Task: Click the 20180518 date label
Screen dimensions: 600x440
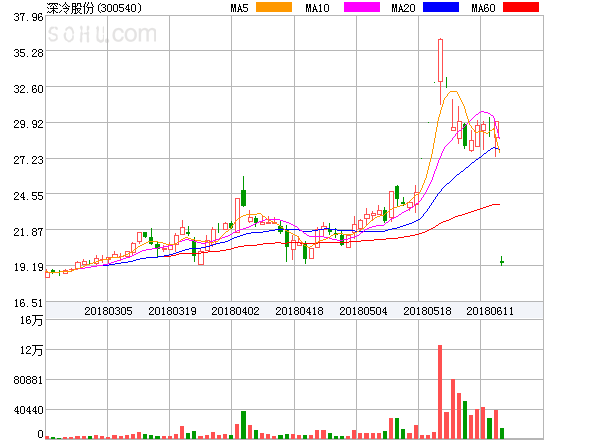Action: pos(427,311)
